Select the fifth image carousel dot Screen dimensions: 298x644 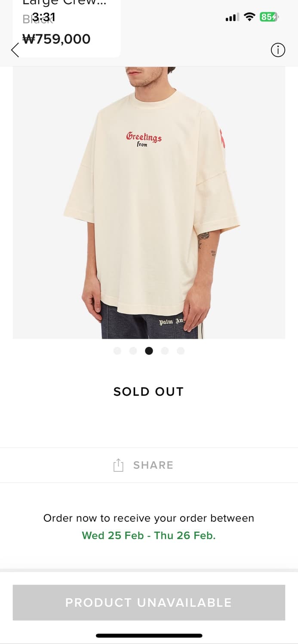tap(181, 351)
